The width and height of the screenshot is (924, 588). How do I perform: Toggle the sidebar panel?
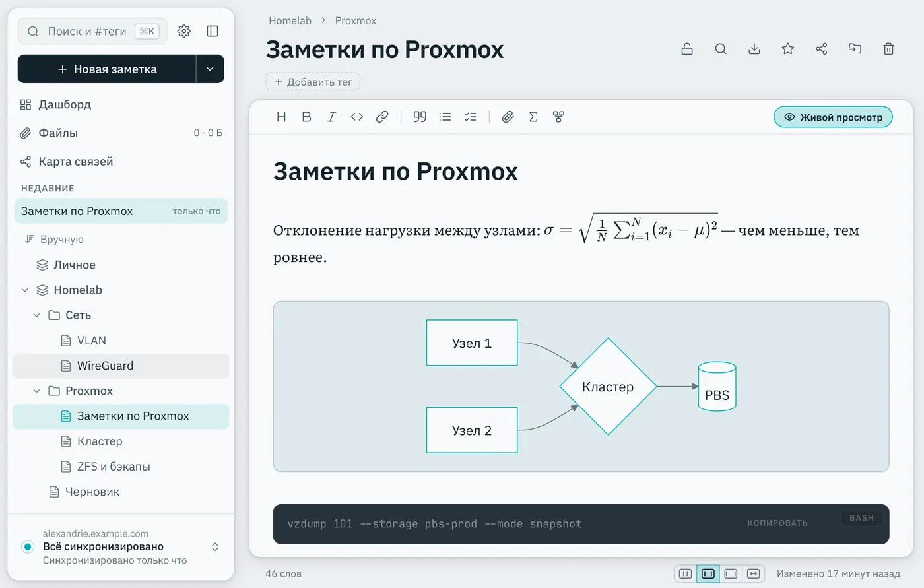click(x=213, y=31)
